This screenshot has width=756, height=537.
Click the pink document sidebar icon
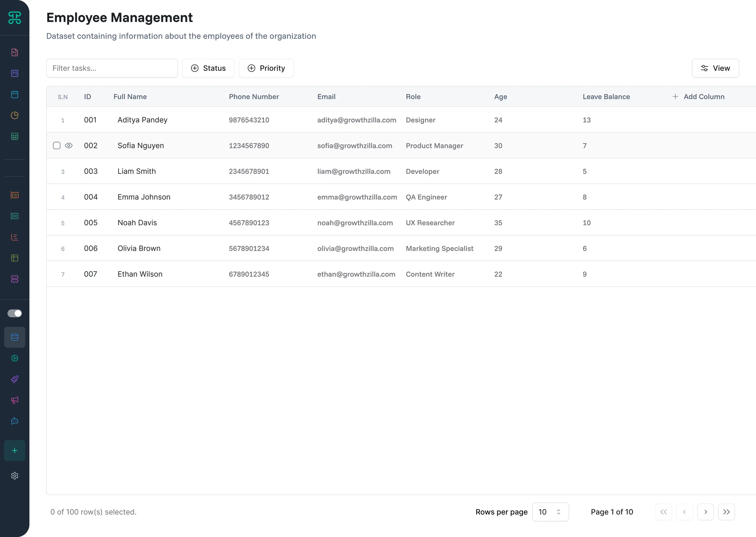coord(15,52)
